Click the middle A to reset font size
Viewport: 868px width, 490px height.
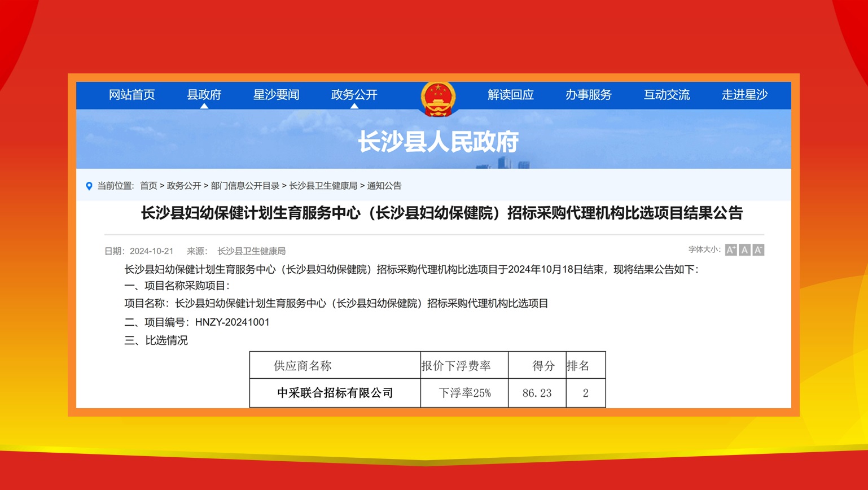coord(744,249)
